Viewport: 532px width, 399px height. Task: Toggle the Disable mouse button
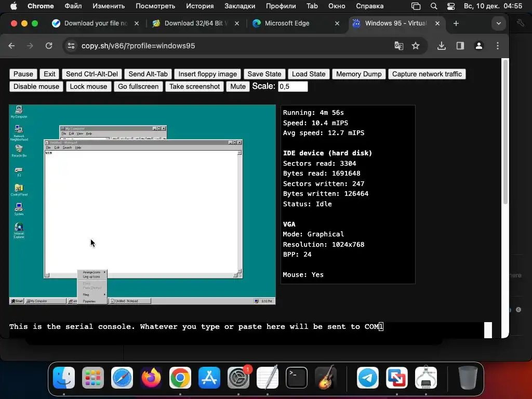click(x=36, y=87)
